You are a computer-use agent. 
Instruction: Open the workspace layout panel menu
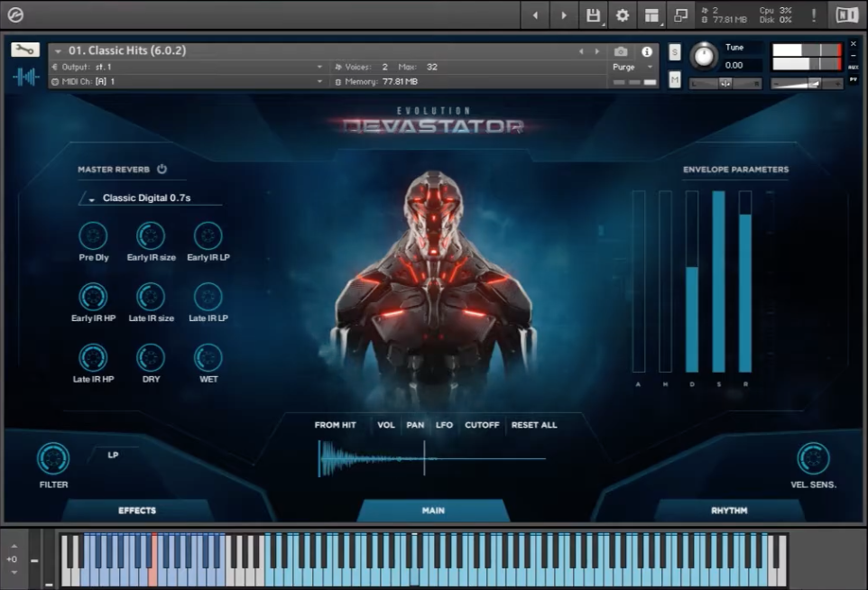point(652,15)
